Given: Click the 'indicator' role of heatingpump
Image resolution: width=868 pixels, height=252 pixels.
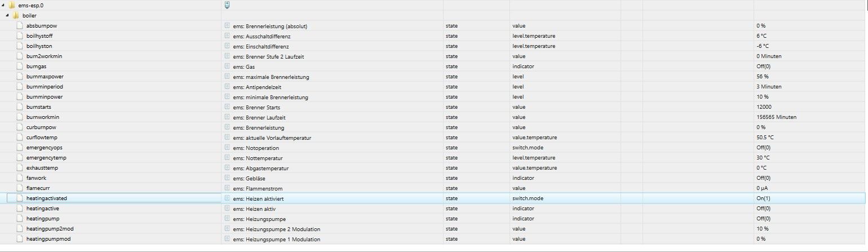Looking at the screenshot, I should pyautogui.click(x=524, y=219).
